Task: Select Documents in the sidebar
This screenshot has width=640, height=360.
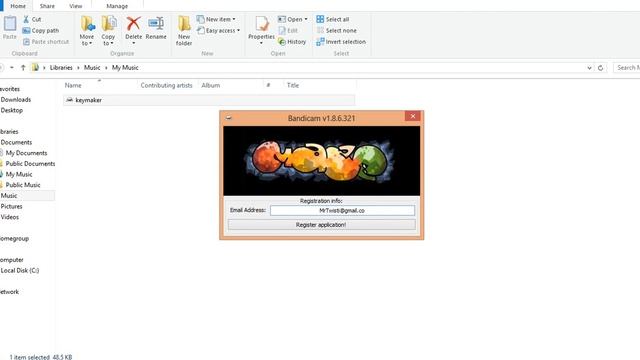Action: point(16,142)
